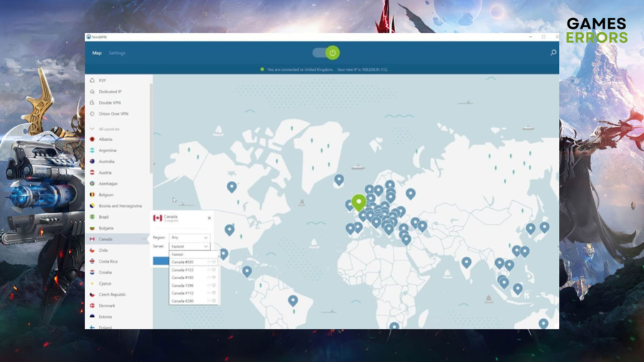Image resolution: width=644 pixels, height=362 pixels.
Task: Favorite Canada #505 with heart icon
Action: coord(214,262)
